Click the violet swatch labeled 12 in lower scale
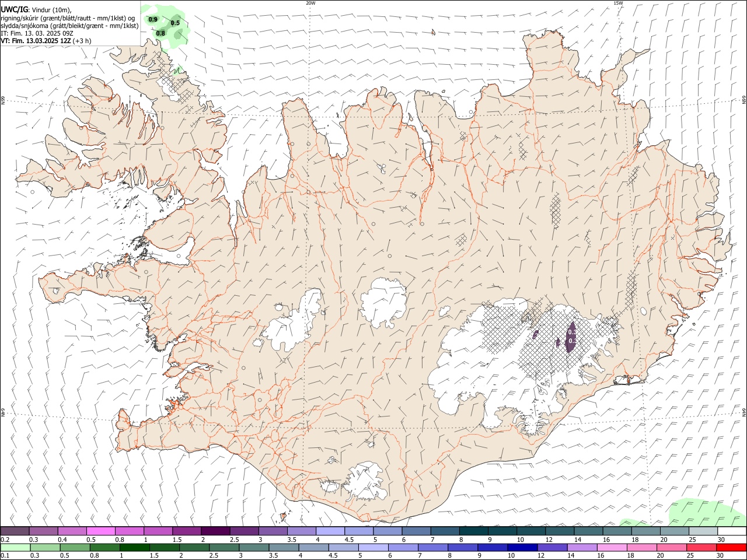The image size is (747, 560). point(553,547)
